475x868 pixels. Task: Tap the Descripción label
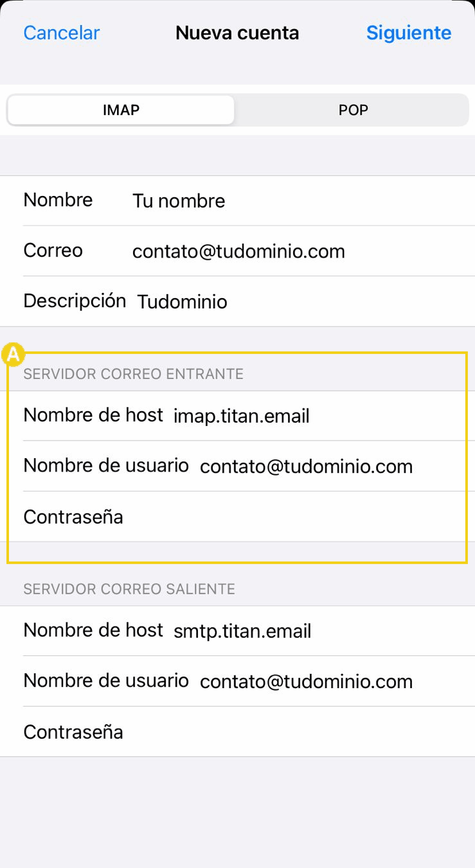[75, 301]
